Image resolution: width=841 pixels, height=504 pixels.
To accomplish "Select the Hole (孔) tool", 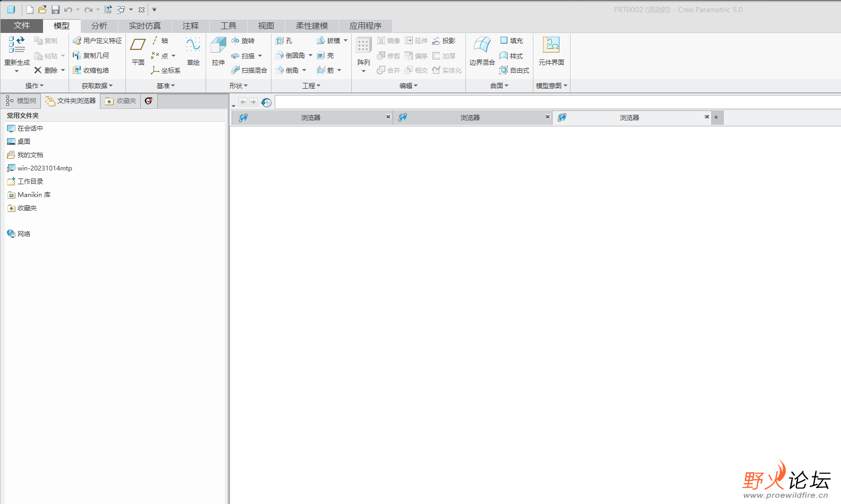I will (x=284, y=40).
